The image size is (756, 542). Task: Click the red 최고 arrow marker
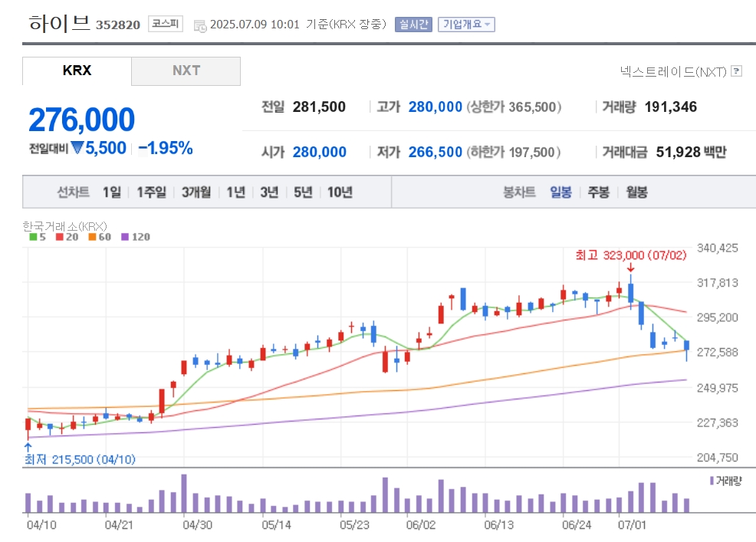pos(630,267)
